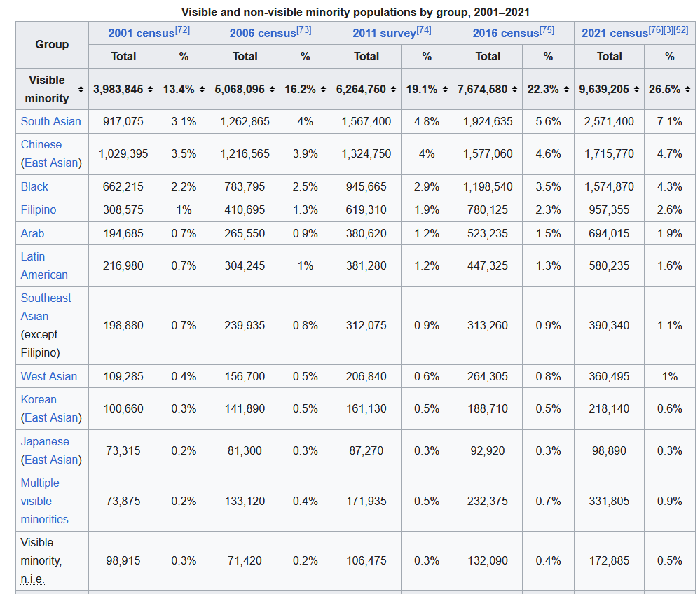Image resolution: width=700 pixels, height=594 pixels.
Task: Open the 2006 census link
Action: (x=263, y=34)
